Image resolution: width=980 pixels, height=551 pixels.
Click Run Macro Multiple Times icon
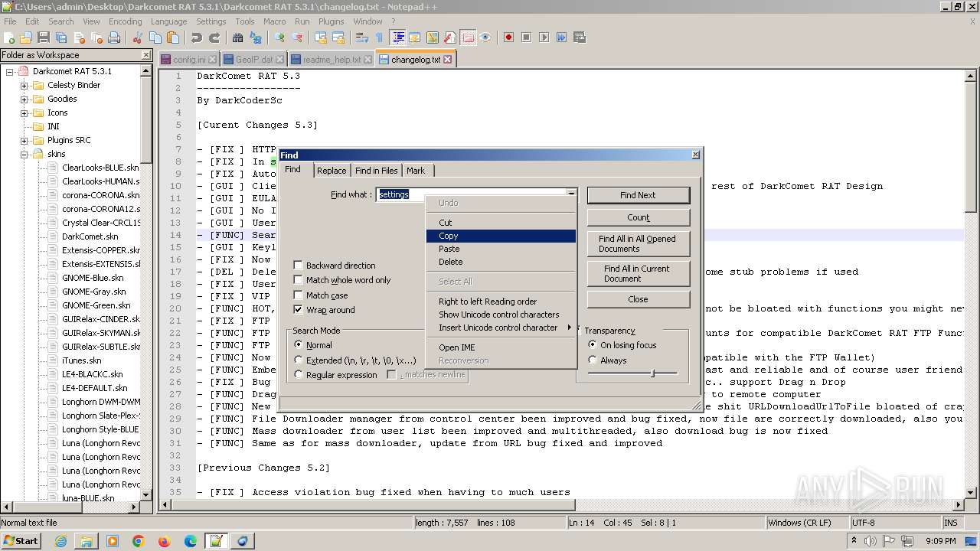(x=561, y=37)
